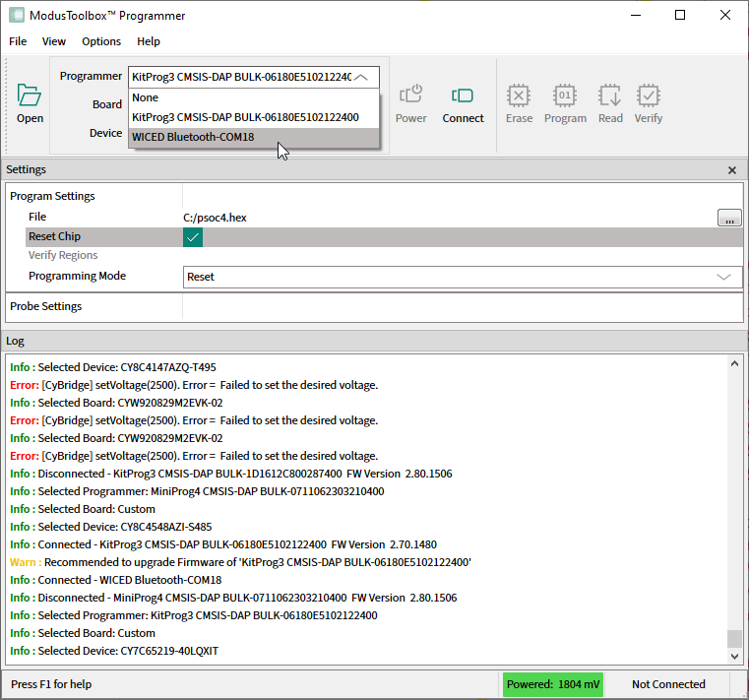
Task: Click the Log scrollbar down arrow
Action: (734, 657)
